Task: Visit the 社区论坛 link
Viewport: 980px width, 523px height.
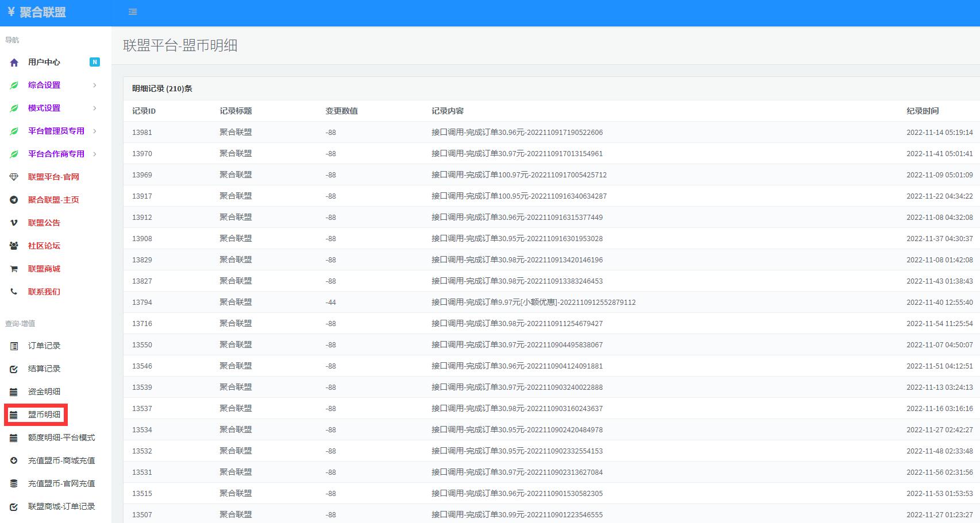Action: click(44, 246)
